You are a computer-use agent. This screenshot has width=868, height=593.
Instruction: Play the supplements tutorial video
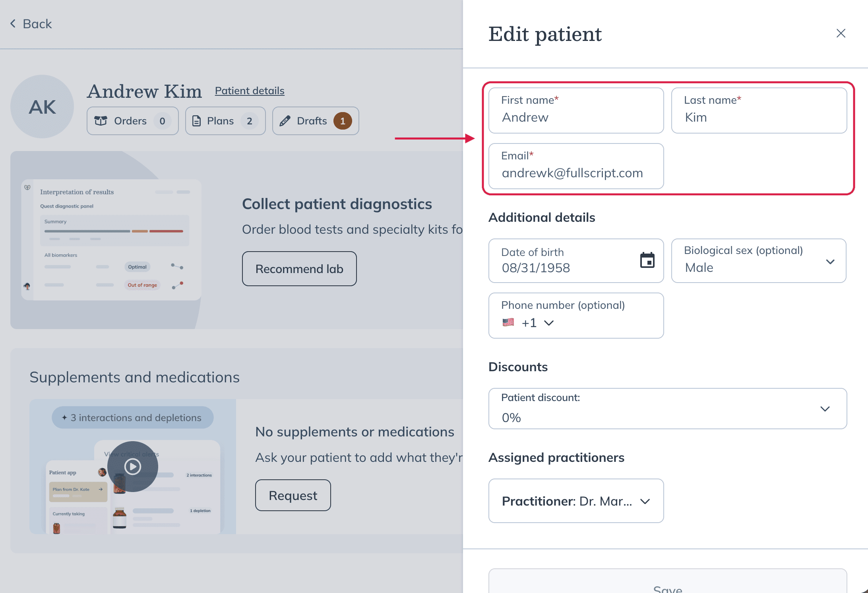133,466
